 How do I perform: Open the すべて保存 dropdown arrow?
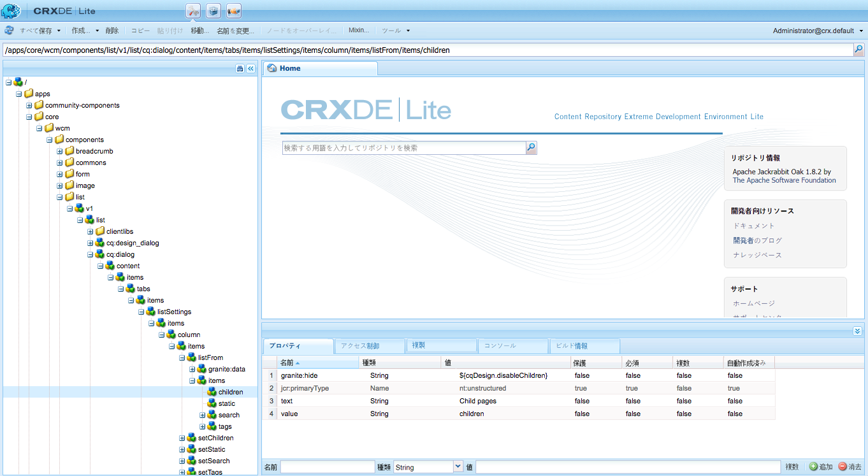[59, 31]
